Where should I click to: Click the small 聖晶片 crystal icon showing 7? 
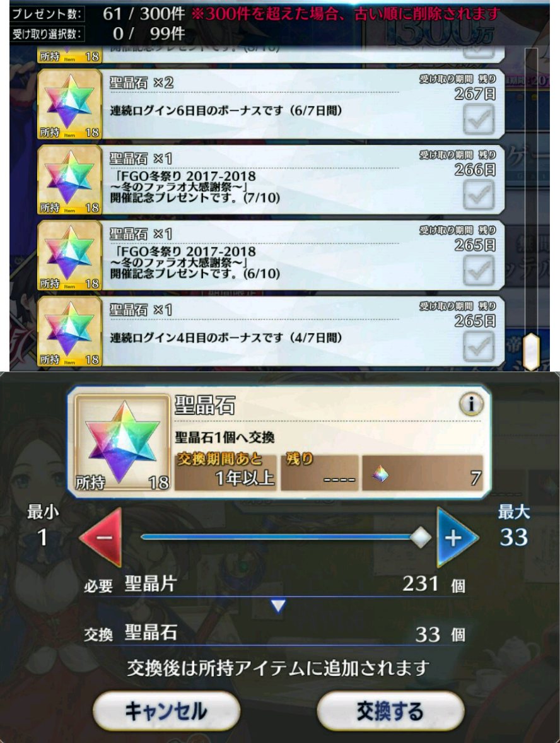point(380,474)
